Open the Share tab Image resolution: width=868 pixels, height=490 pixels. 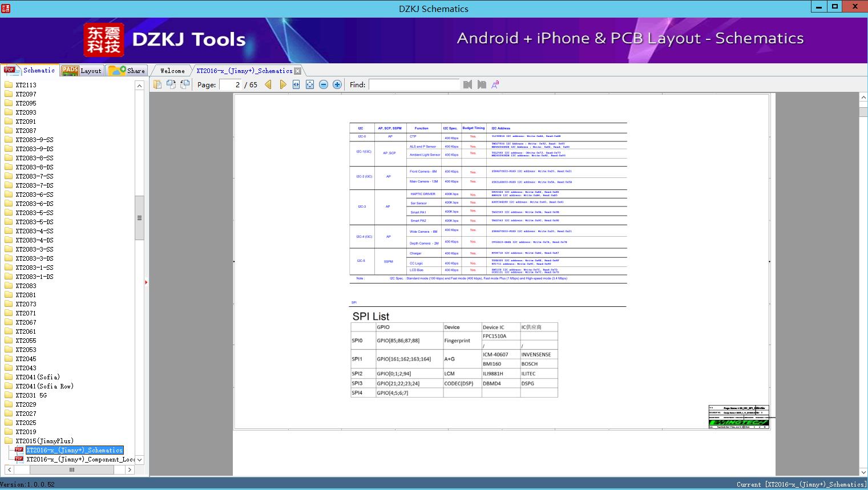(x=127, y=71)
